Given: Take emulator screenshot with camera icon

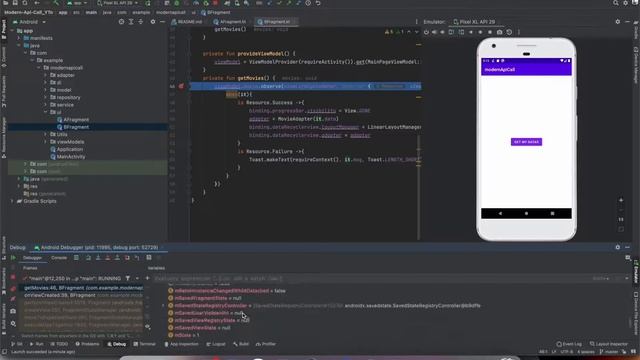Looking at the screenshot, I should [499, 32].
